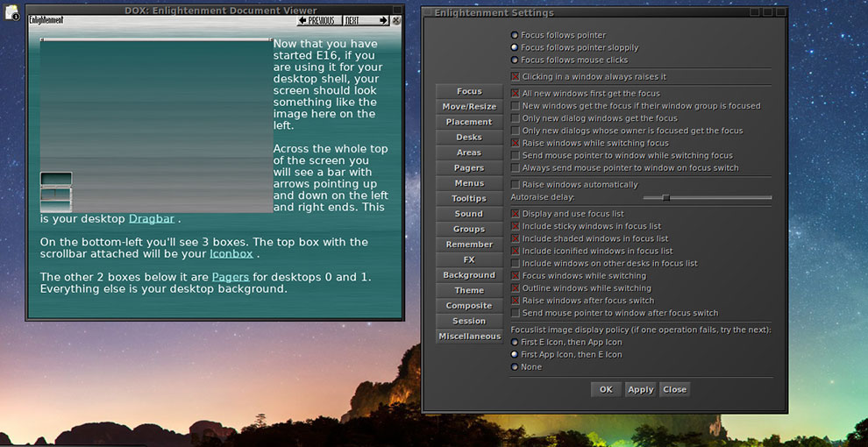This screenshot has width=868, height=447.
Task: Toggle All new windows first get the focus
Action: coord(586,94)
